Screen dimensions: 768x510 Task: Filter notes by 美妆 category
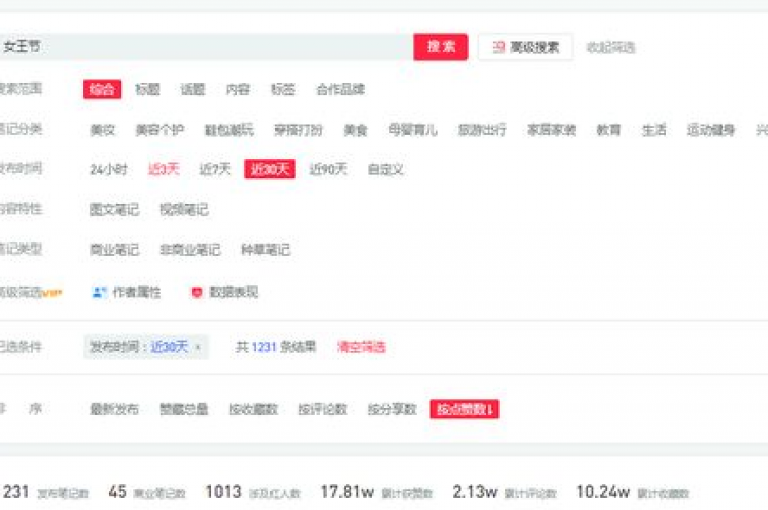[102, 130]
